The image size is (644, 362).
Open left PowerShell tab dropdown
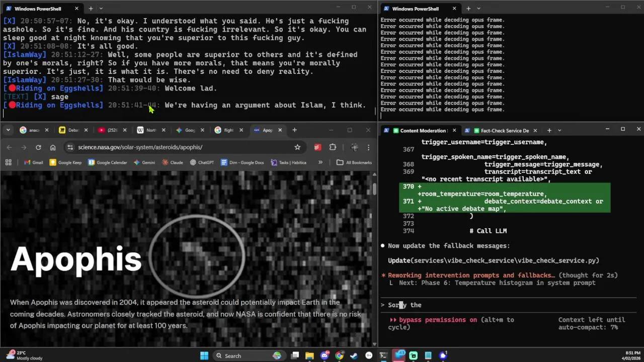[x=101, y=9]
